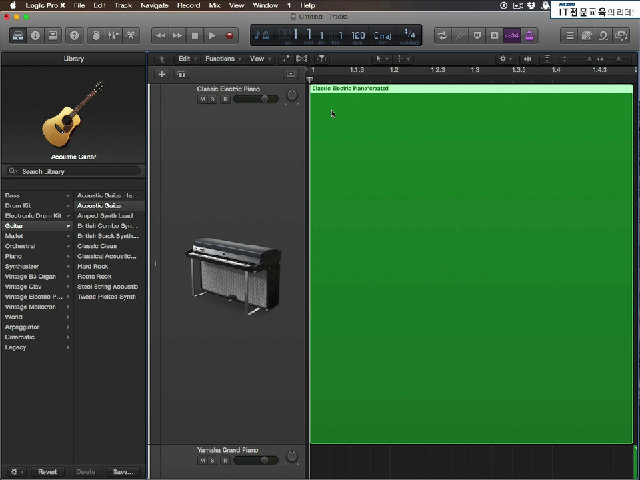Open the Edit dropdown in tracks area

pyautogui.click(x=187, y=59)
